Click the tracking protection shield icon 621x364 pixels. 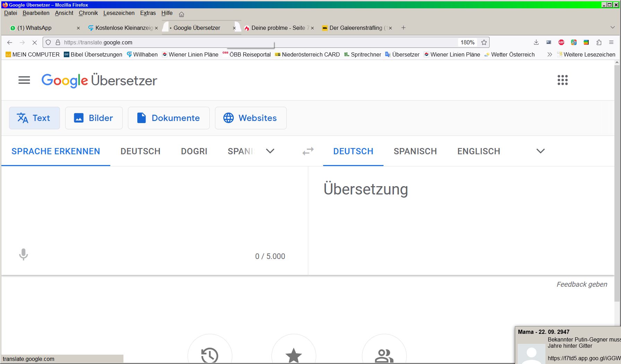(x=49, y=42)
